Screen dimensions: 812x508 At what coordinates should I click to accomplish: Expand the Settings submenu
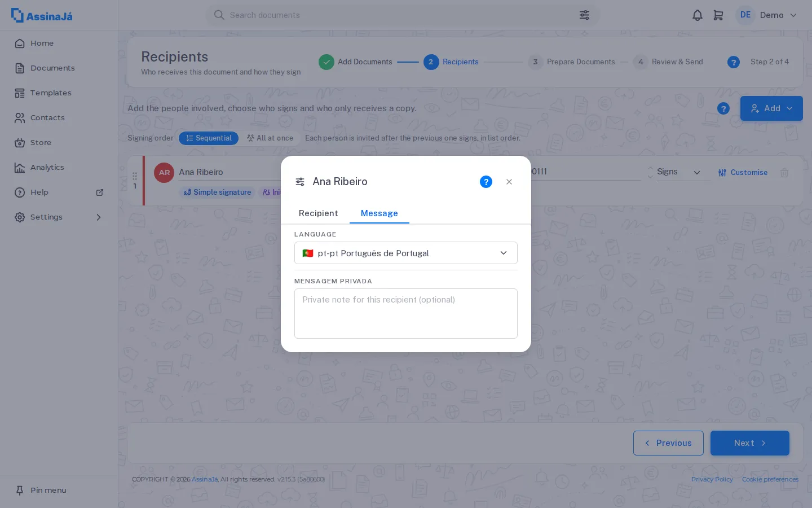point(99,217)
